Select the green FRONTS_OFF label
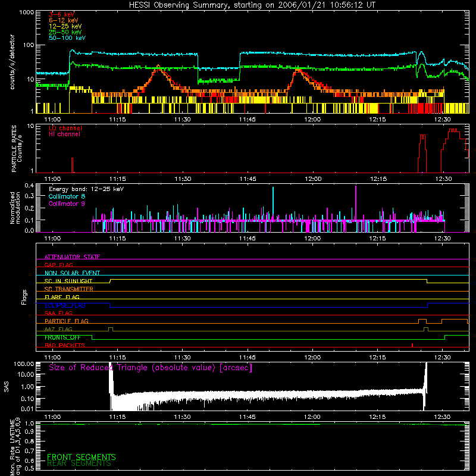The image size is (476, 476). [62, 337]
